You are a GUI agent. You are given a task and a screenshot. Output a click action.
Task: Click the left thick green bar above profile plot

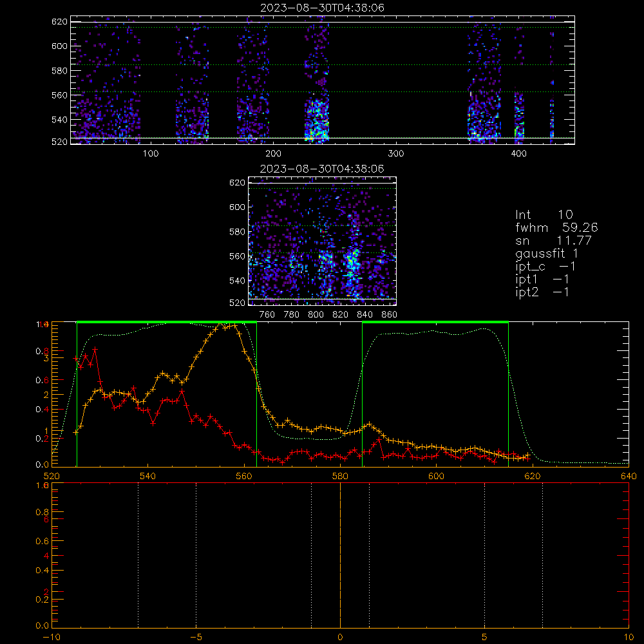pos(167,322)
